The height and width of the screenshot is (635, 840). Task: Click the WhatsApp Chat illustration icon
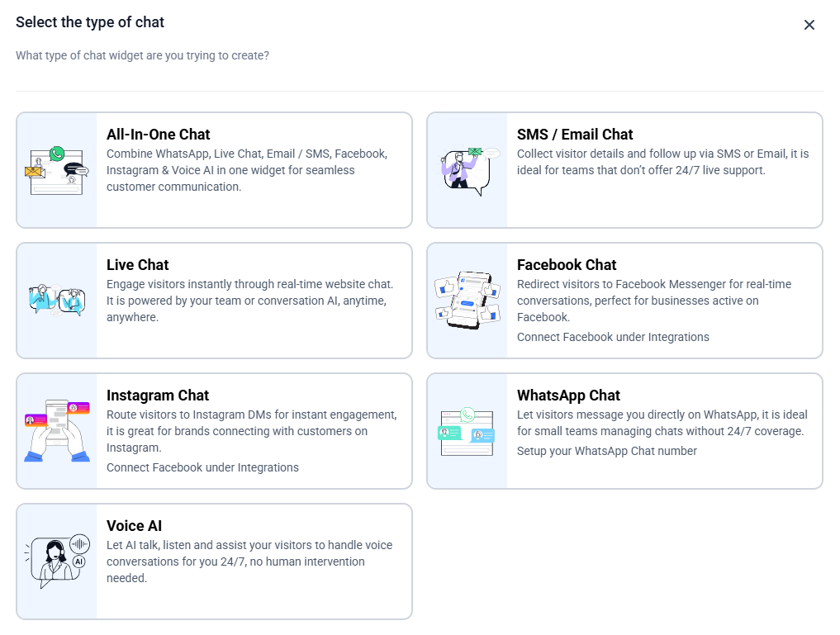pos(467,431)
